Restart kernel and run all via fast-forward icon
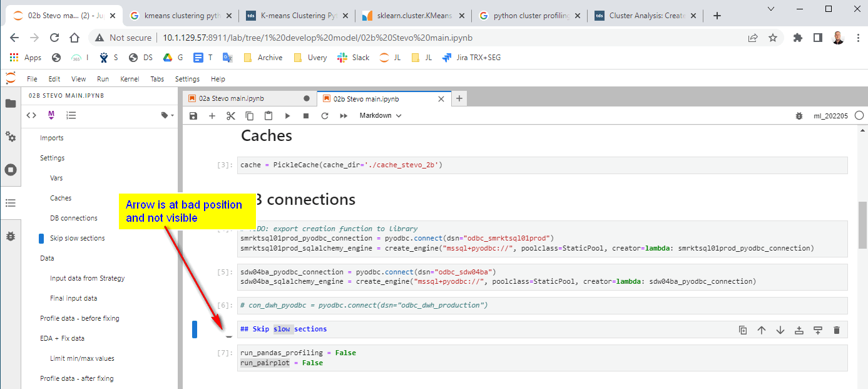The width and height of the screenshot is (868, 389). coord(344,115)
